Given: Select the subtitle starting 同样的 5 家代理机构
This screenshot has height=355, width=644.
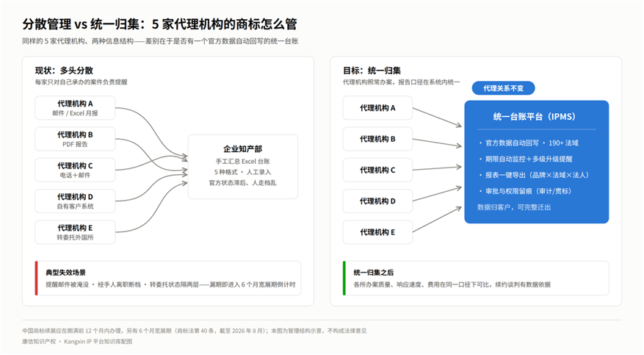Looking at the screenshot, I should click(x=160, y=41).
